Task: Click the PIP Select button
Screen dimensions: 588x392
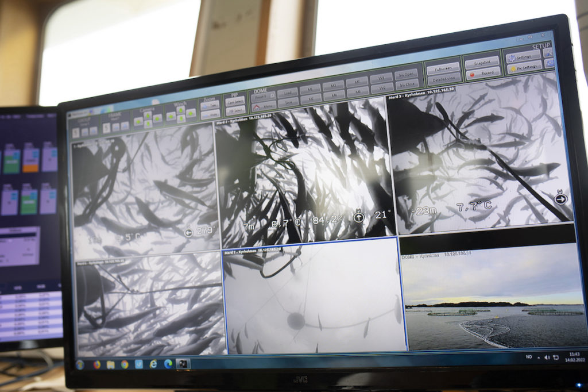Action: 235,111
